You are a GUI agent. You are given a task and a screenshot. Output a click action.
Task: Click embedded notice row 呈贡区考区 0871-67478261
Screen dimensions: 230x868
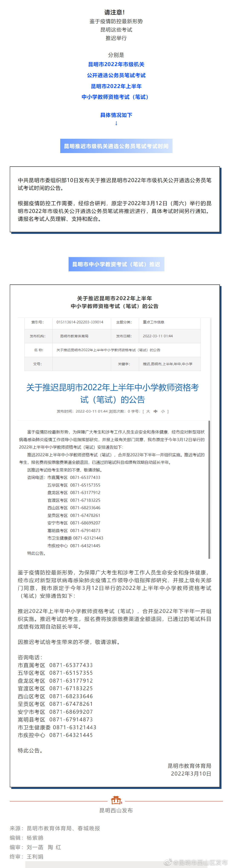[x=74, y=516]
